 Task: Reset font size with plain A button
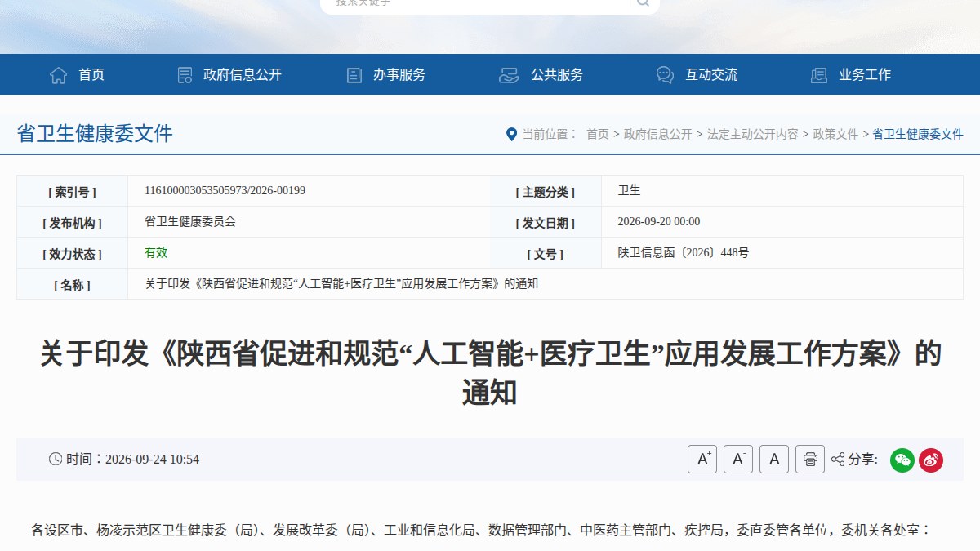point(774,460)
